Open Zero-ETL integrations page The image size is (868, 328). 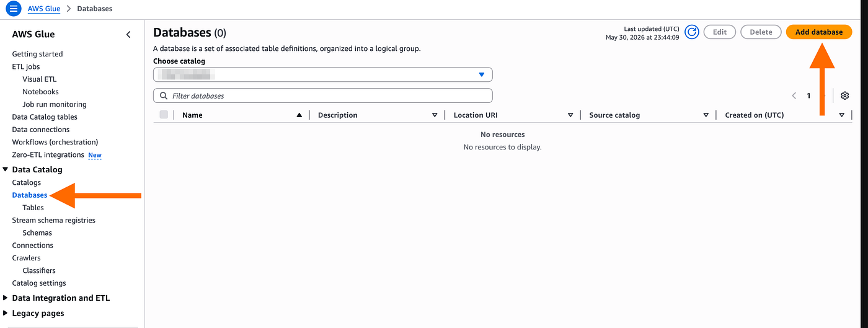48,155
